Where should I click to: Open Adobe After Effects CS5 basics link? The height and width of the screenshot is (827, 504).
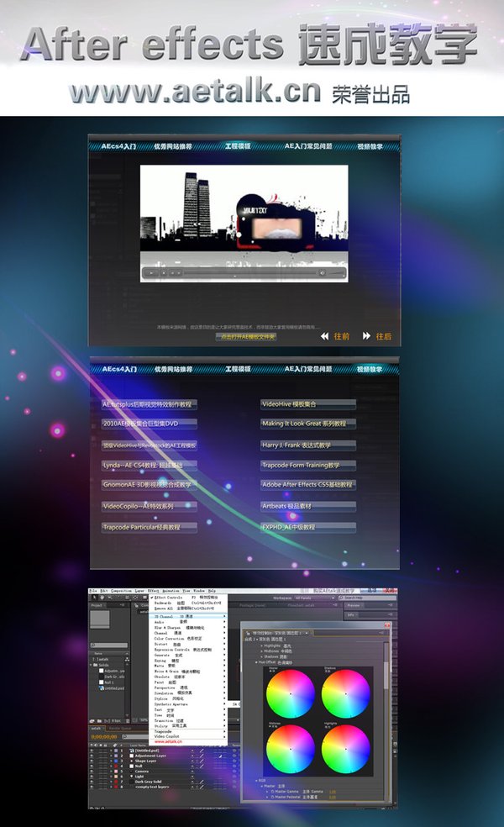(x=308, y=484)
